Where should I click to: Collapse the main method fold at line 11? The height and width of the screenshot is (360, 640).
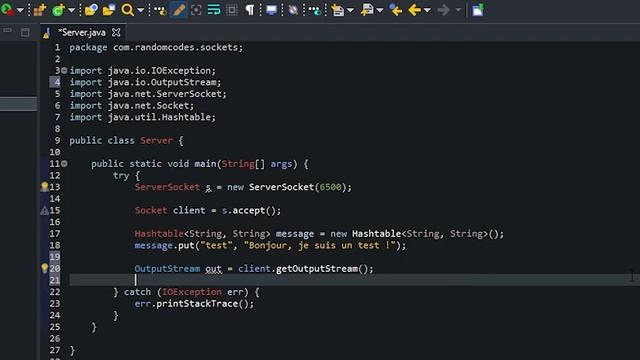(64, 164)
